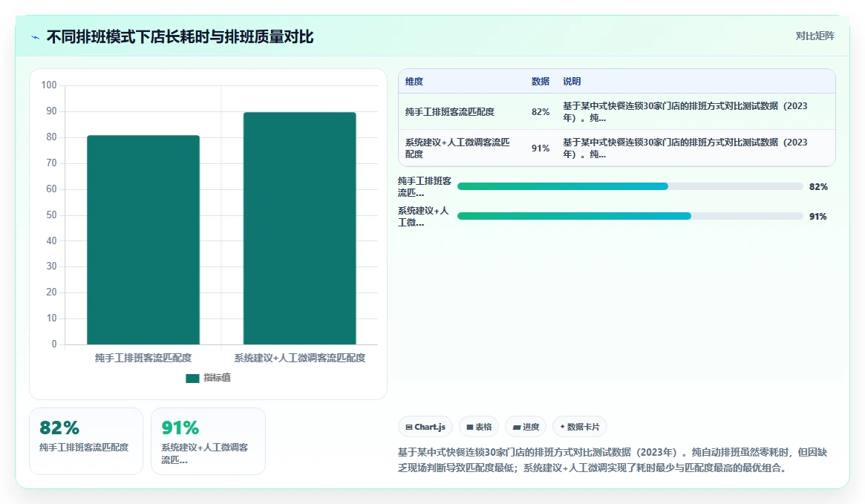Select the 进度 tag chip

pos(526,427)
